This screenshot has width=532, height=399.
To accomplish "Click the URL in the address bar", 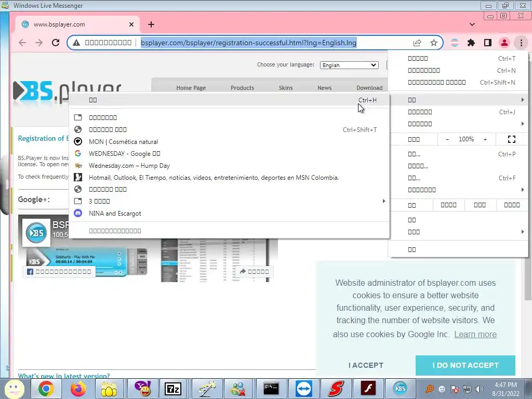I will tap(248, 43).
